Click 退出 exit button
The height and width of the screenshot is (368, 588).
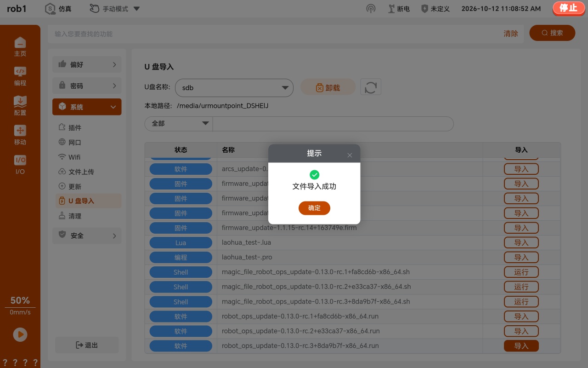pyautogui.click(x=87, y=345)
